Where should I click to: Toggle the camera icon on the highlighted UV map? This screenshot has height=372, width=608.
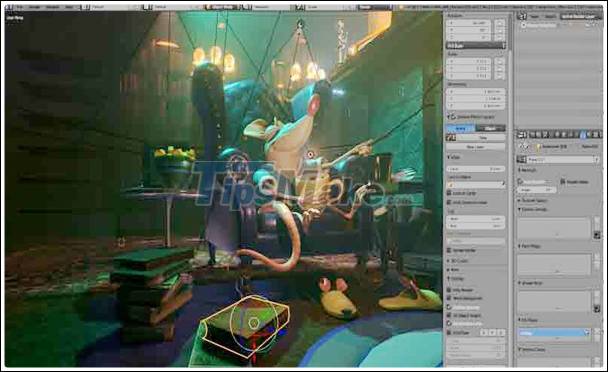pos(586,332)
